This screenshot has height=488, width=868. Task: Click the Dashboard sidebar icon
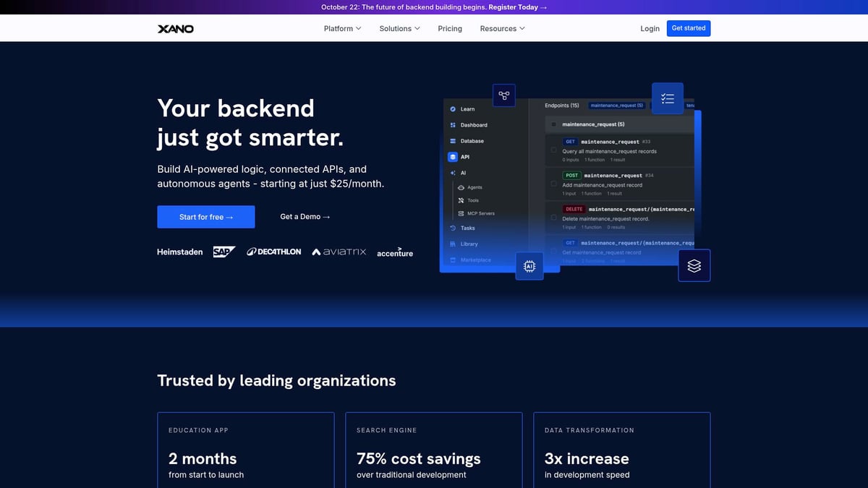[x=453, y=125]
